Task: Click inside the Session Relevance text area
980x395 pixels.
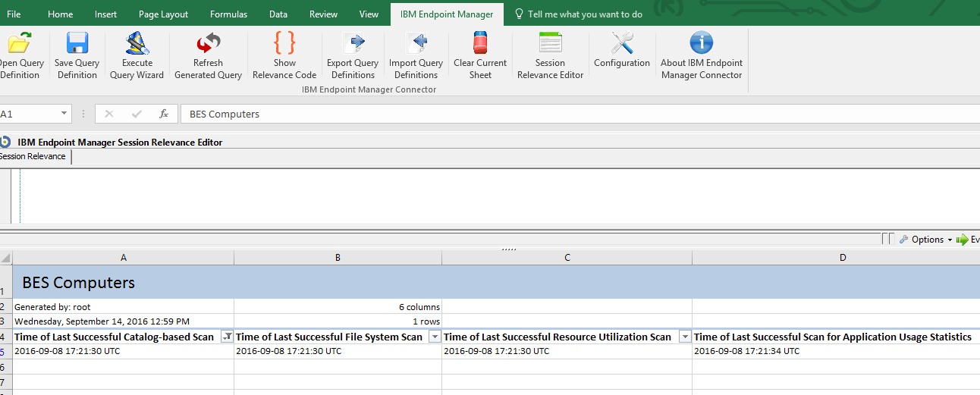Action: (x=499, y=196)
